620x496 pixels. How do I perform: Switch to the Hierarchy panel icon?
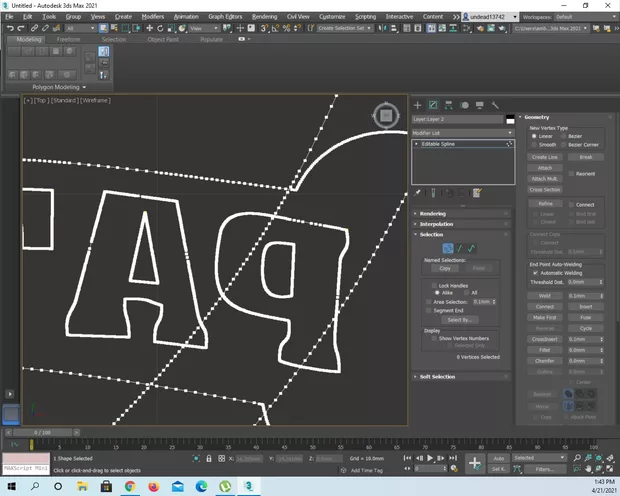pos(449,105)
